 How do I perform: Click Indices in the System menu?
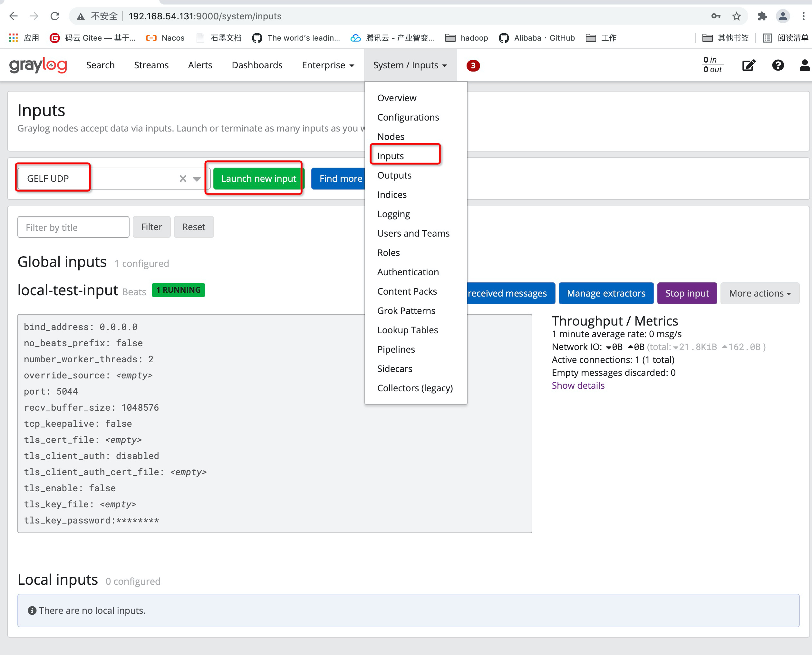pyautogui.click(x=392, y=195)
